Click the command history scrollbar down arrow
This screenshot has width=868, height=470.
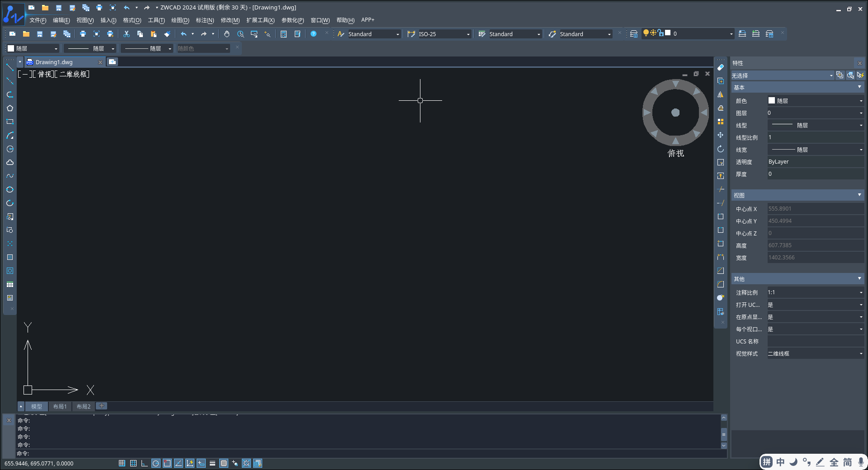[x=724, y=446]
